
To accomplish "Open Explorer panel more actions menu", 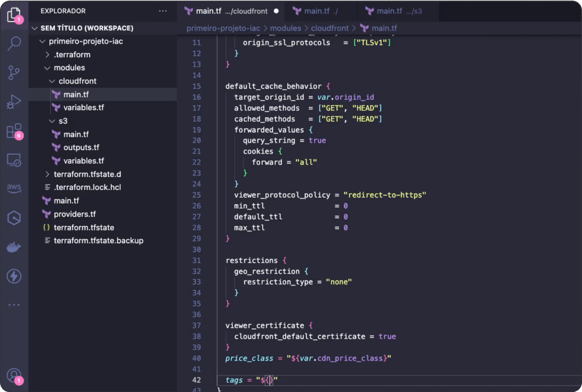I will 163,11.
